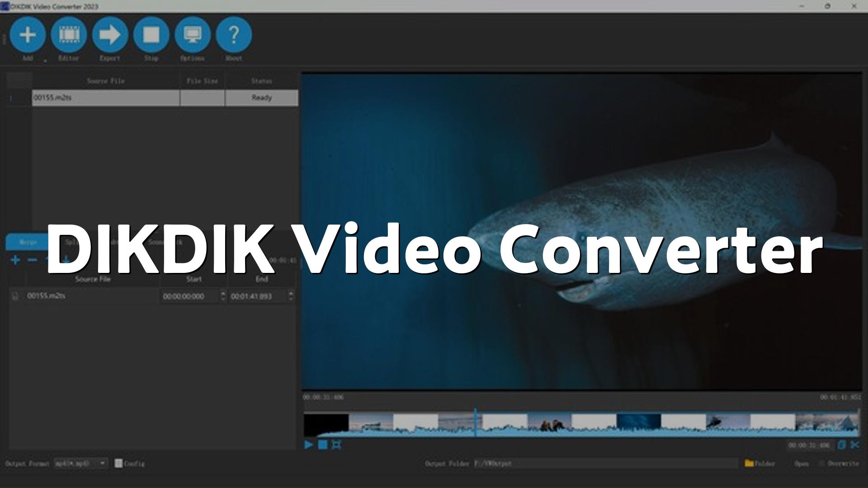This screenshot has width=868, height=488.
Task: Click the Ready status cell
Action: (x=262, y=98)
